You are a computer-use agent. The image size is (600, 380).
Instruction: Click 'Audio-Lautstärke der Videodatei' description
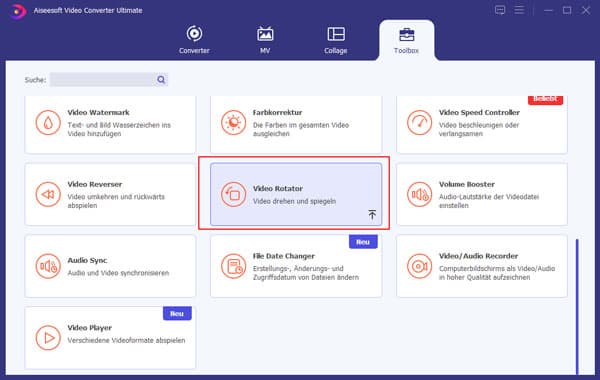(x=489, y=201)
